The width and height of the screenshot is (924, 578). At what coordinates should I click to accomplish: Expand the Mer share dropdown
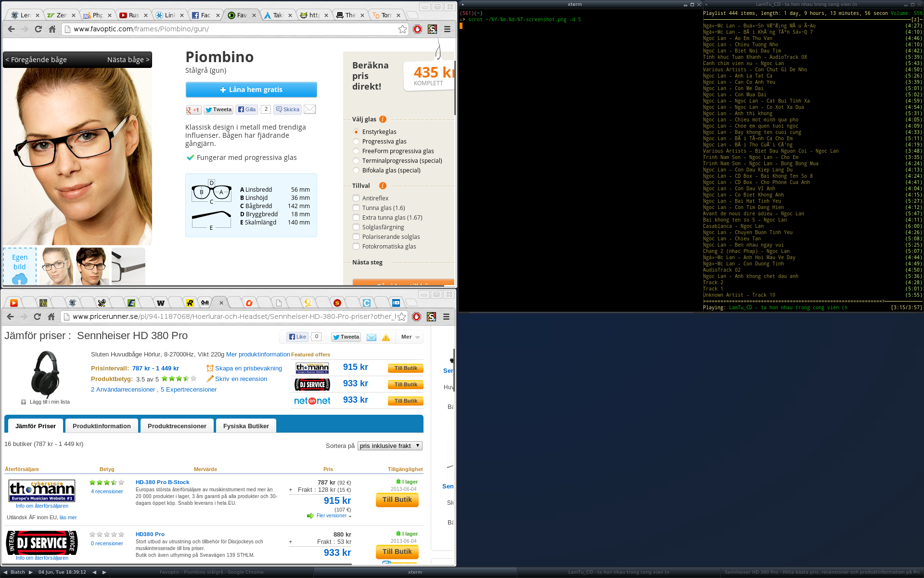[x=411, y=337]
